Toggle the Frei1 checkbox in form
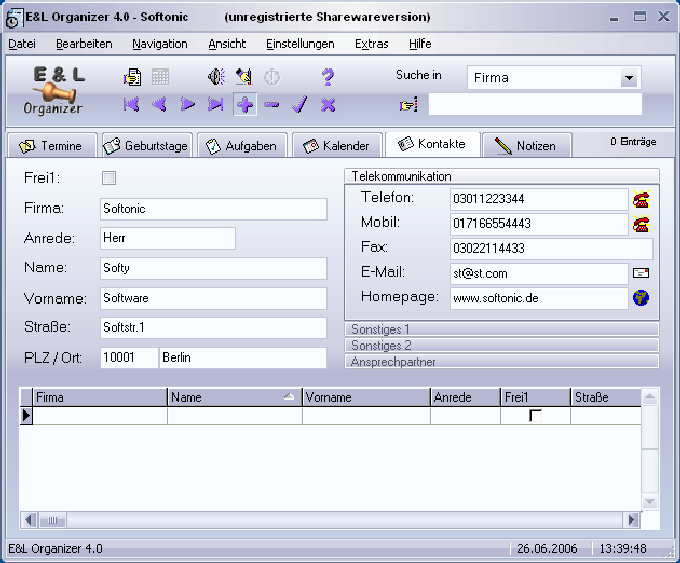The image size is (680, 563). [109, 178]
